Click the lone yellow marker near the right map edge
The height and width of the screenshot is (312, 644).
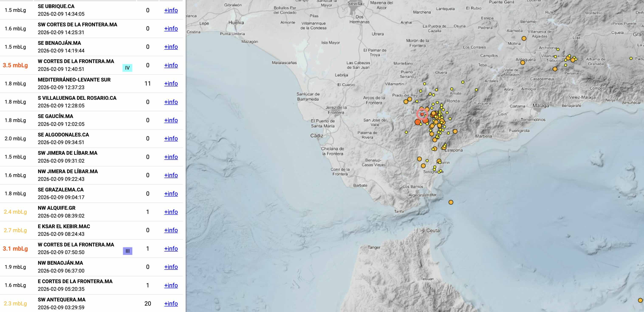pos(631,58)
